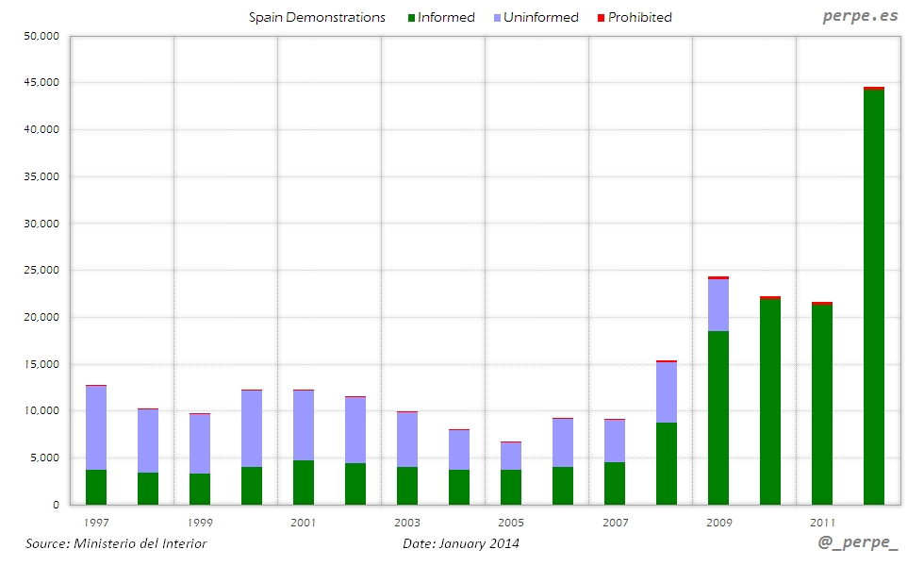This screenshot has width=924, height=566.
Task: Click the Date: January 2014 caption
Action: pos(460,543)
